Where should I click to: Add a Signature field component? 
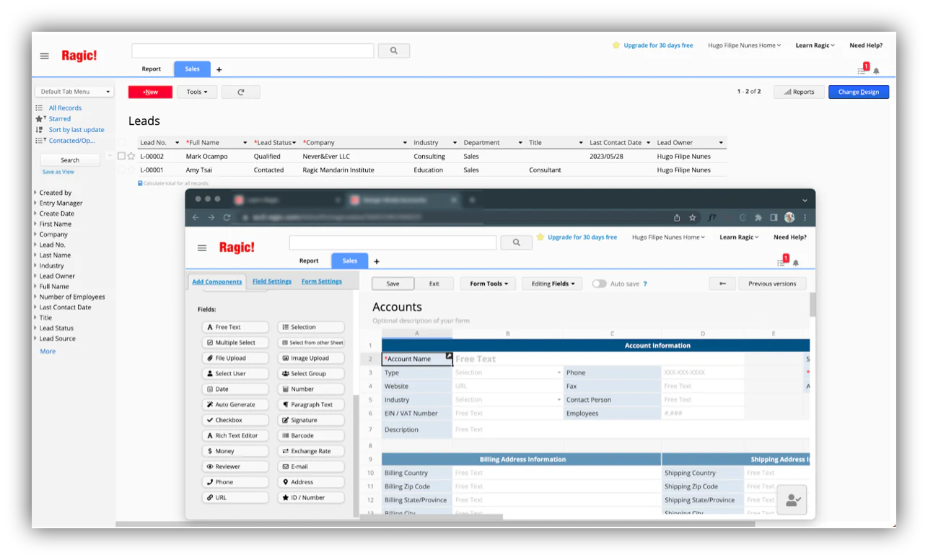click(311, 420)
